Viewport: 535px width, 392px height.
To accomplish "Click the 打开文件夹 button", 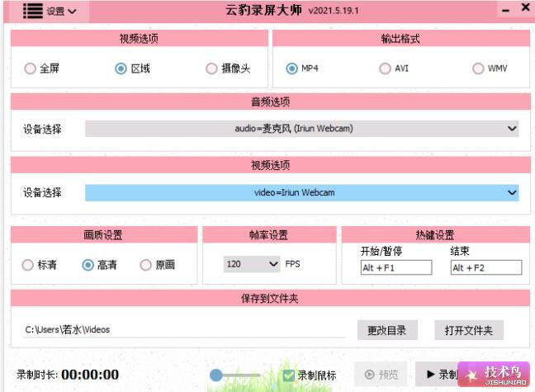I will (469, 330).
